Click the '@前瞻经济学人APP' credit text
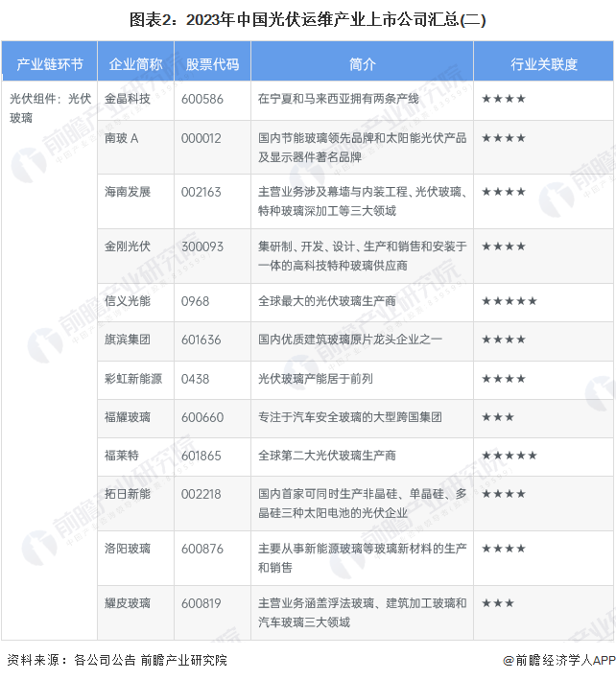 [559, 660]
